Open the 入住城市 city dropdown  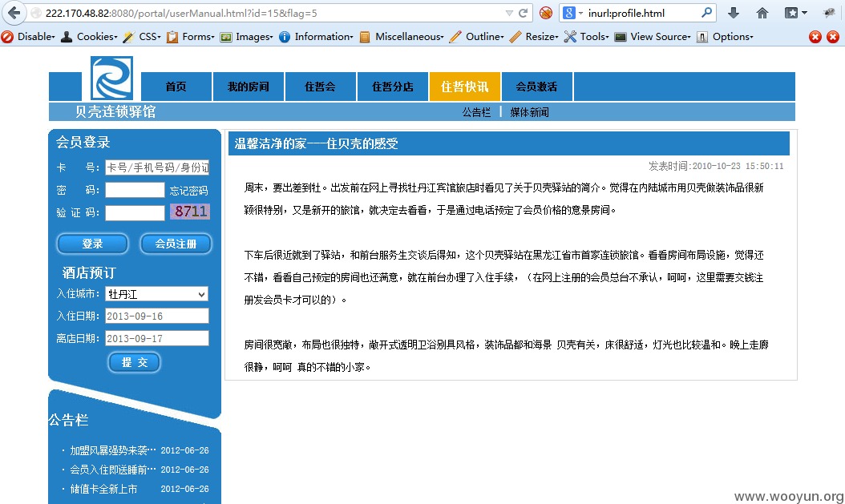(157, 294)
